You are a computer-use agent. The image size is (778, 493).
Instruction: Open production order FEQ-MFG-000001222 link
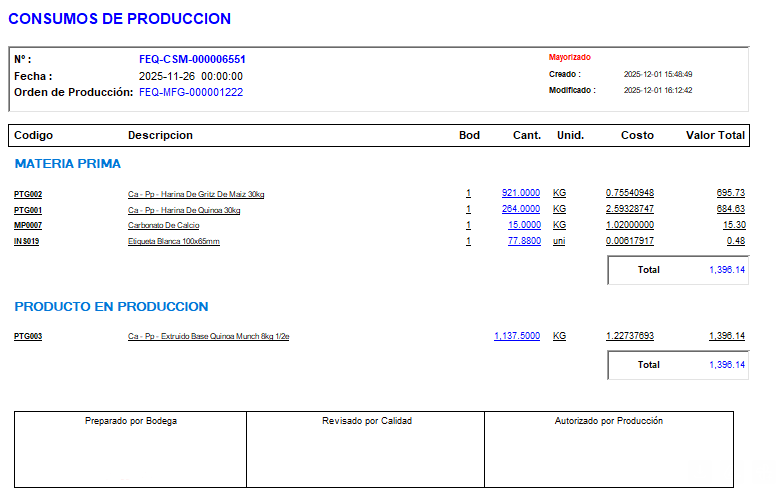191,92
